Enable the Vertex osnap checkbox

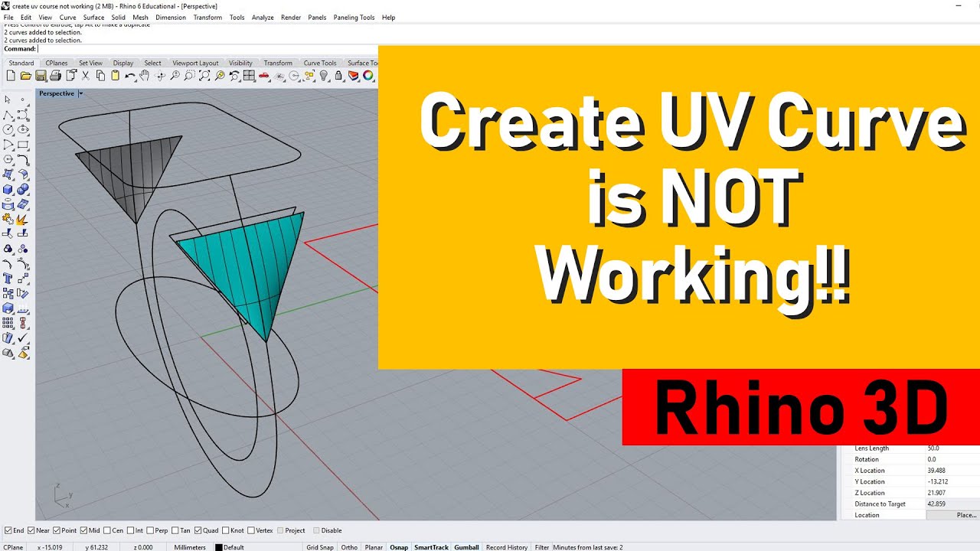(x=251, y=530)
